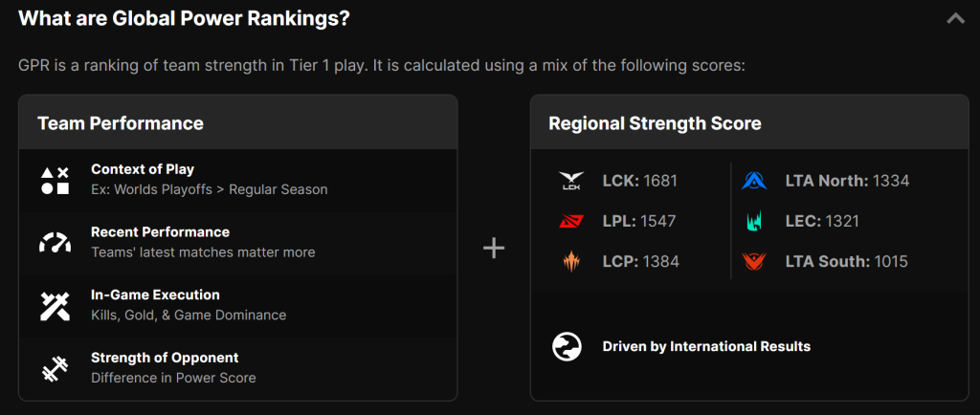Click the In-Game Execution crossed swords icon
Viewport: 980px width, 415px height.
55,306
